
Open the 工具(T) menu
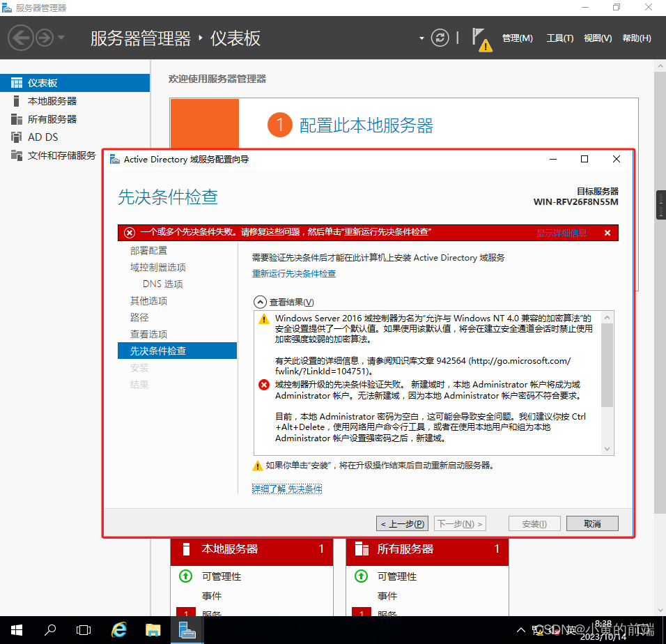[559, 38]
